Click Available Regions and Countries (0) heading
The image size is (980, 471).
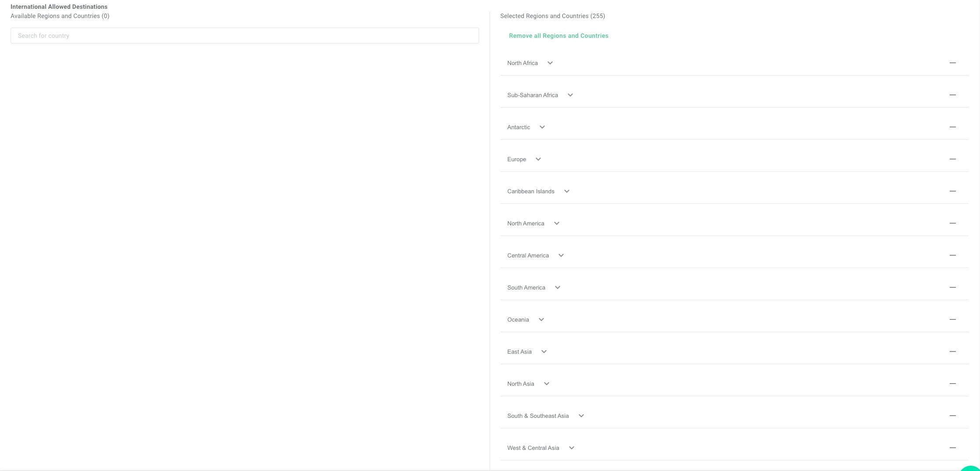60,16
